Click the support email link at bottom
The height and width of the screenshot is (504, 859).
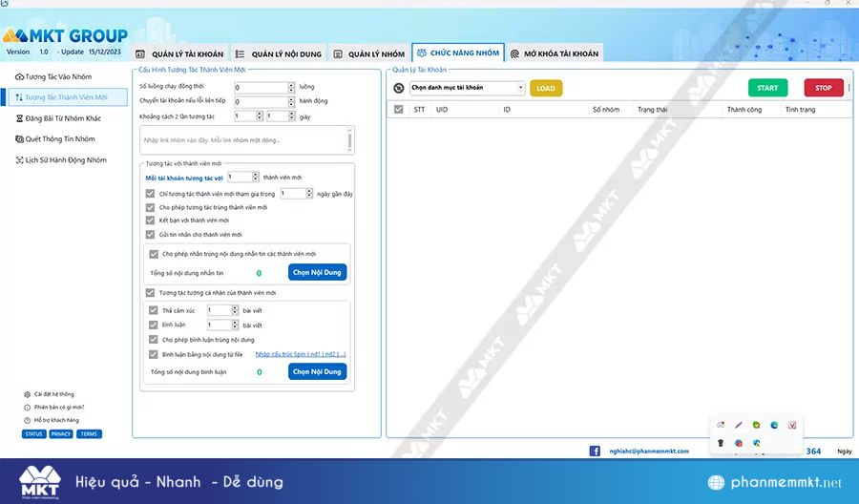(649, 451)
